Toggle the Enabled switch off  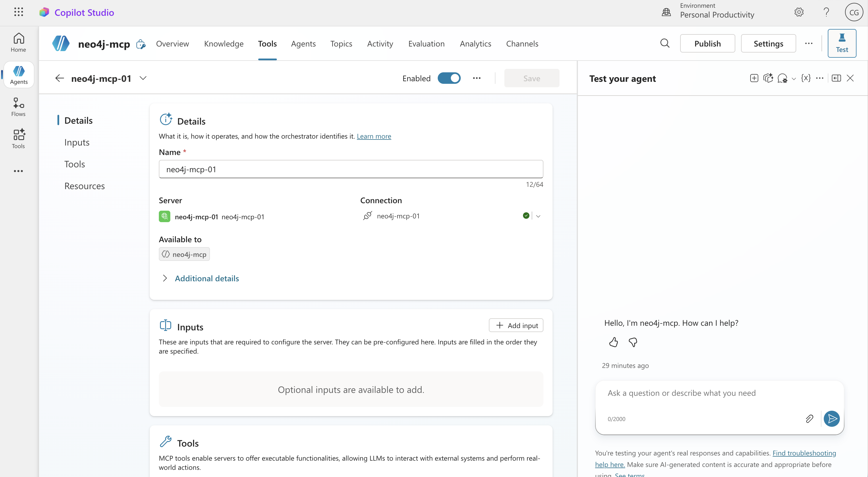449,78
